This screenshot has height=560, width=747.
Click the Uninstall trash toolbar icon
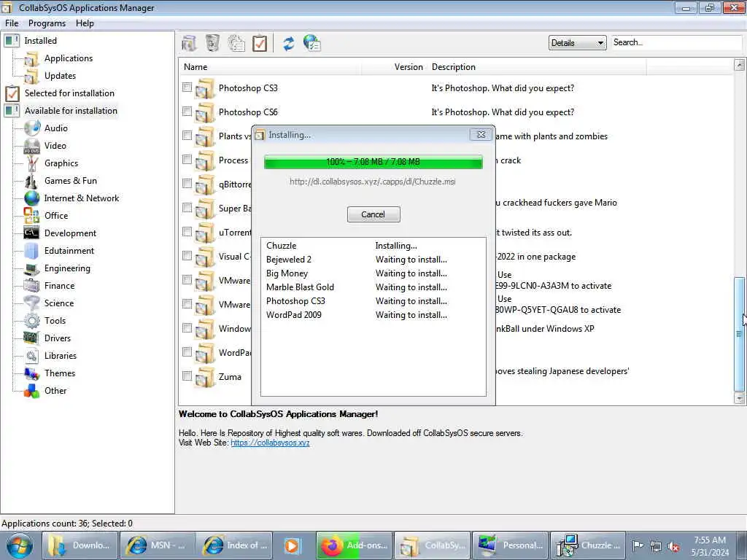pyautogui.click(x=212, y=43)
